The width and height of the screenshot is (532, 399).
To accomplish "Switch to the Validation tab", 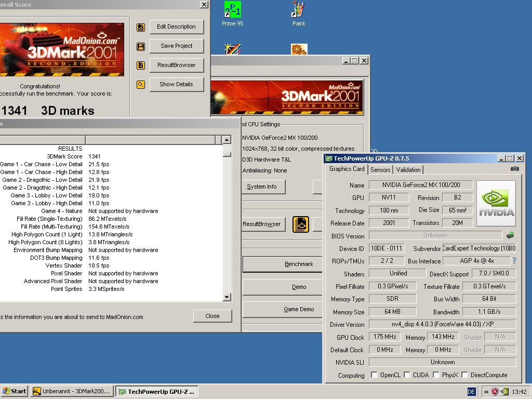I will 408,170.
